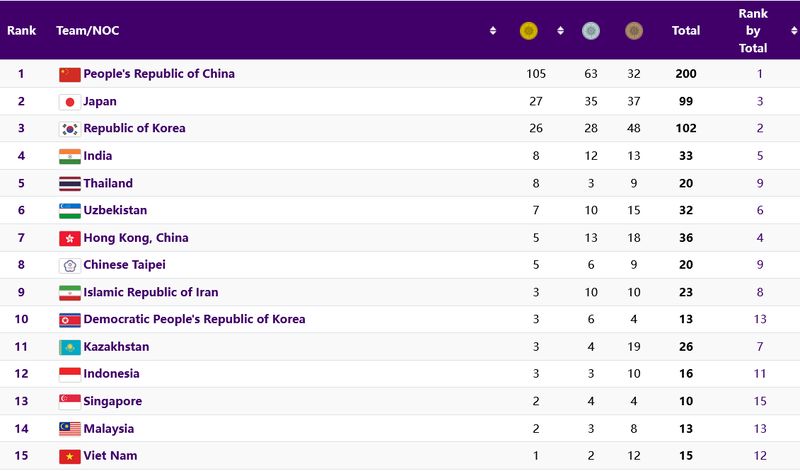Select Viet Nam's rank number 15
This screenshot has width=800, height=471.
point(21,456)
